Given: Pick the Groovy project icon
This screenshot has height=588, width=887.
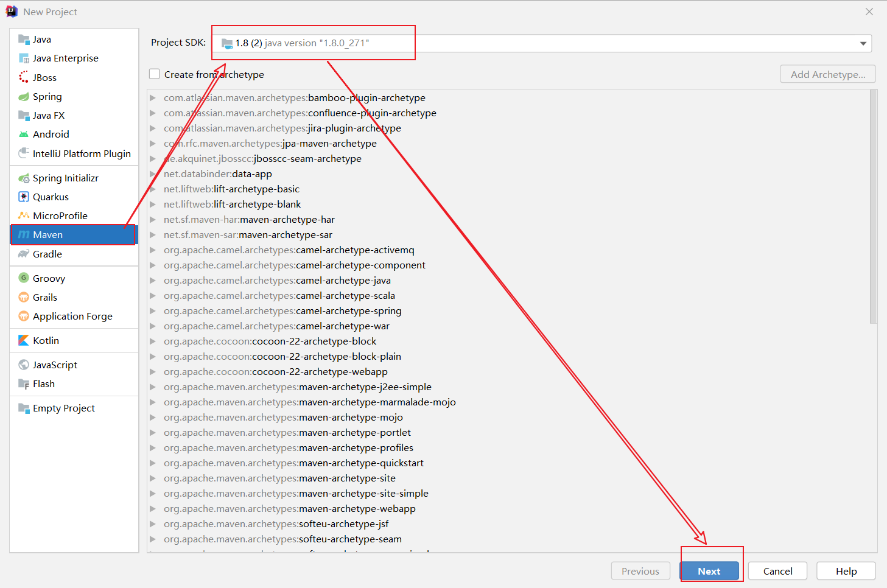Looking at the screenshot, I should 24,278.
